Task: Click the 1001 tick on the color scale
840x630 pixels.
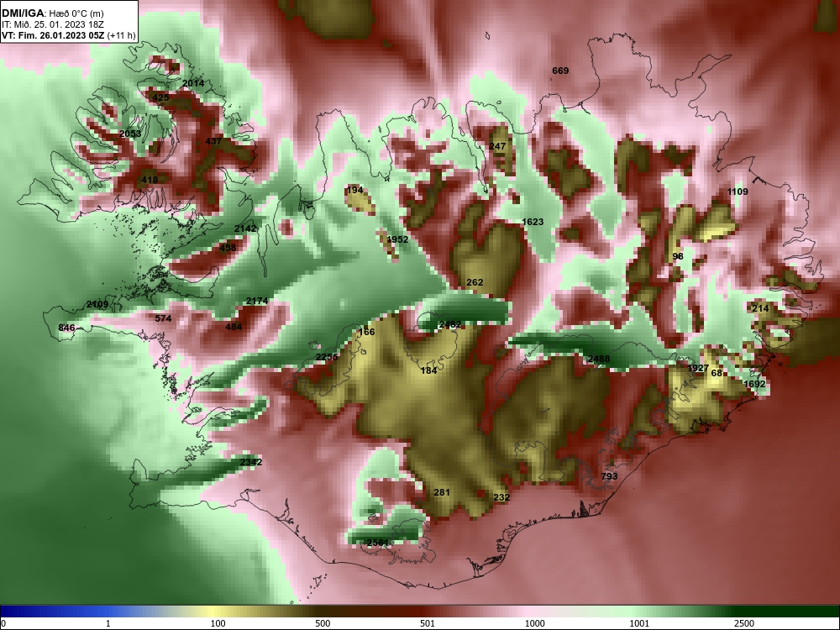Action: (x=639, y=623)
